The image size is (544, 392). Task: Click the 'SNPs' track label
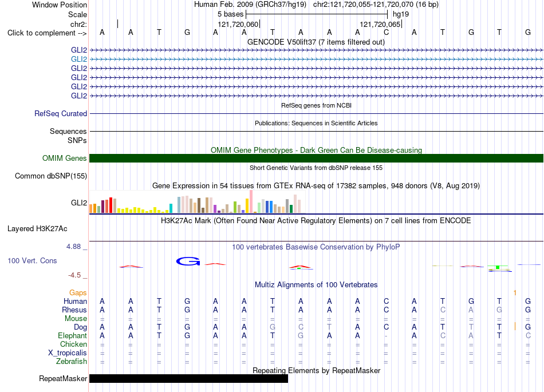pyautogui.click(x=77, y=140)
